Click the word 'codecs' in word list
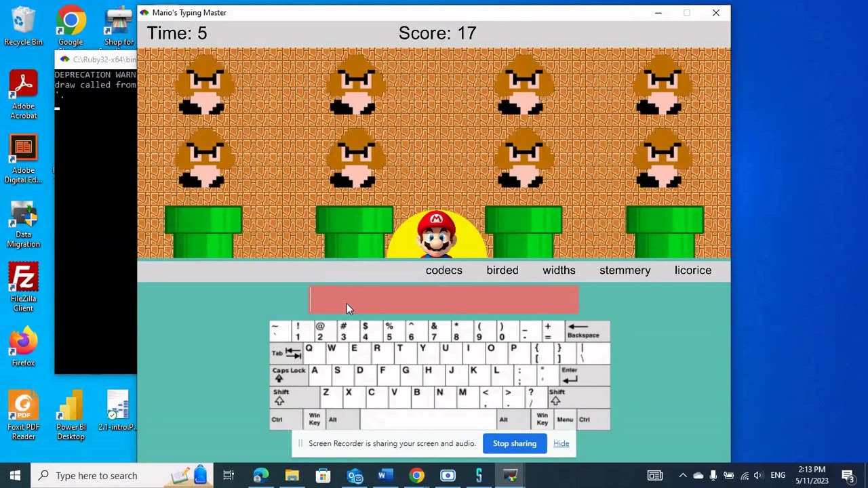The width and height of the screenshot is (868, 488). [444, 270]
